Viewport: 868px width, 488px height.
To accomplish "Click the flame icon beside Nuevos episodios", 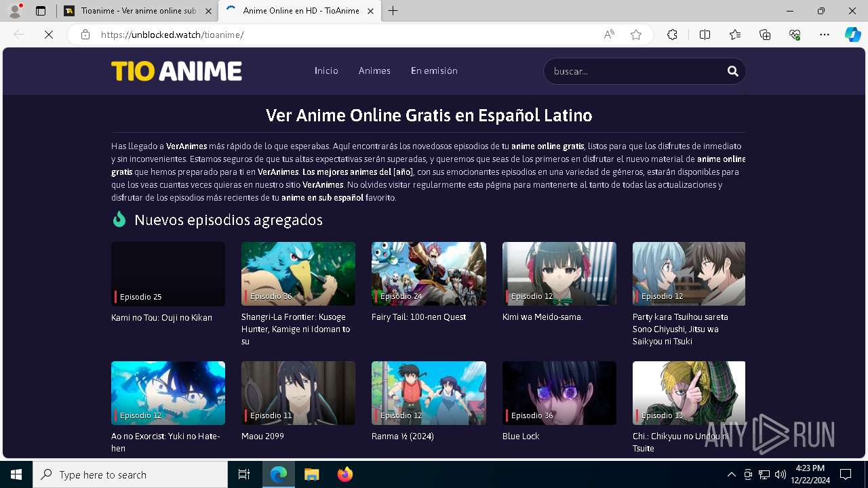I will (119, 219).
